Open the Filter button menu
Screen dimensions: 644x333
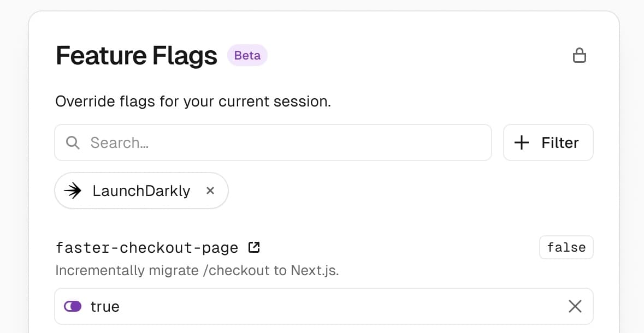[548, 142]
